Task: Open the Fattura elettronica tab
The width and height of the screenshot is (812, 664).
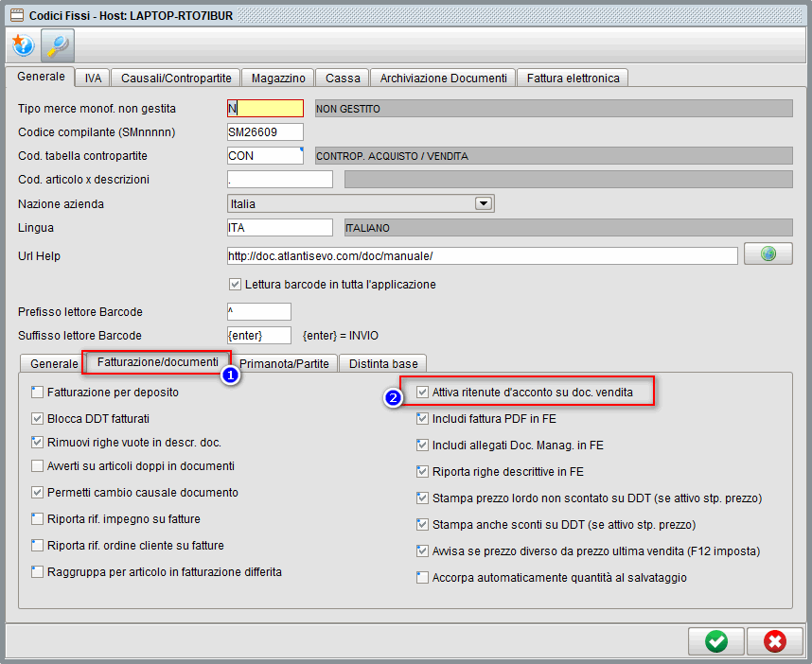Action: pos(573,78)
